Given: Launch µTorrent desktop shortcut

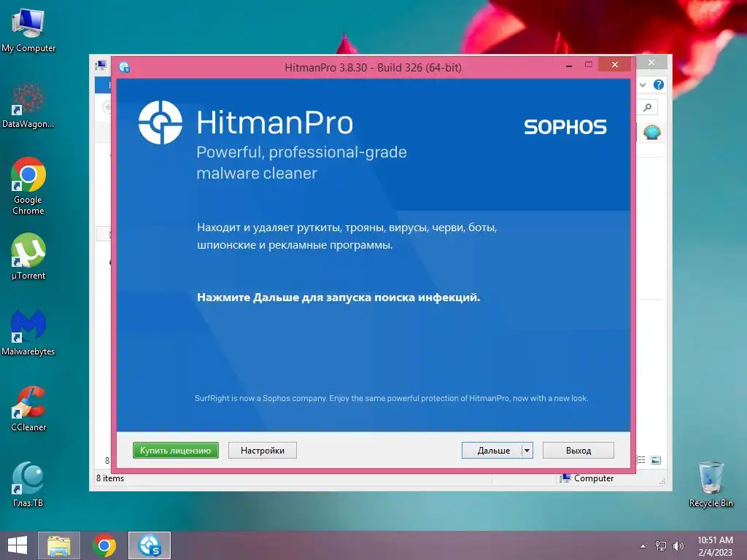Looking at the screenshot, I should click(28, 257).
